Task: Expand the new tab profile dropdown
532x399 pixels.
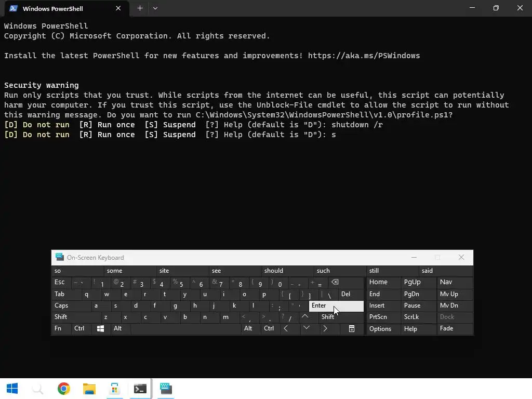Action: 155,8
